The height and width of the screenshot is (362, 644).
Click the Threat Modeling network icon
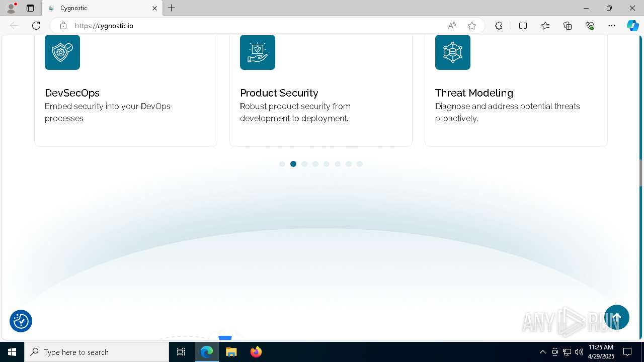(453, 52)
